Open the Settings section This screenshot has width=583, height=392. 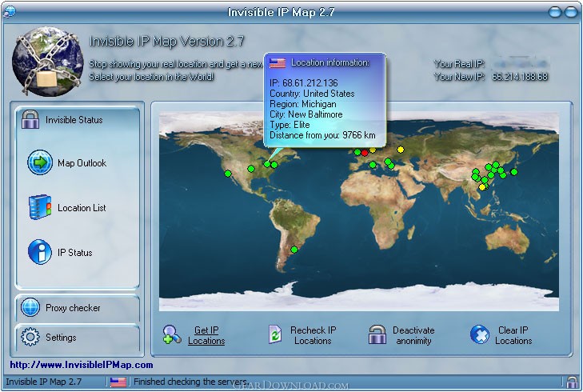coord(78,338)
